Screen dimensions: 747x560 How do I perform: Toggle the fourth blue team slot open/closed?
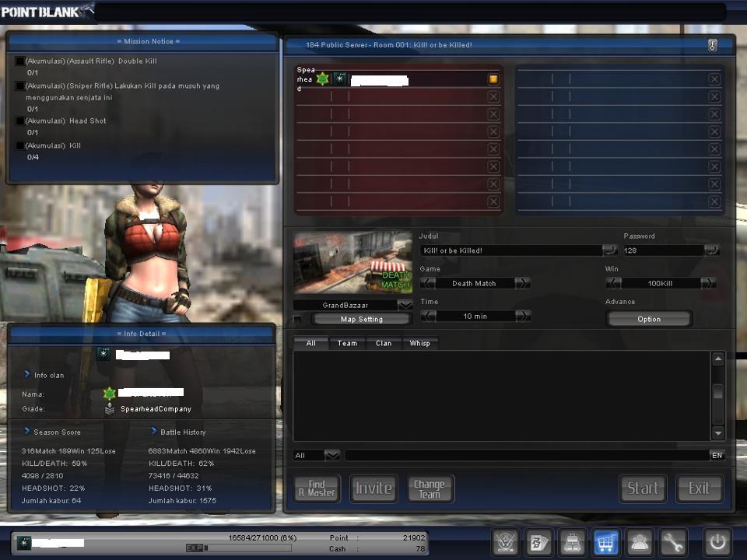click(714, 132)
